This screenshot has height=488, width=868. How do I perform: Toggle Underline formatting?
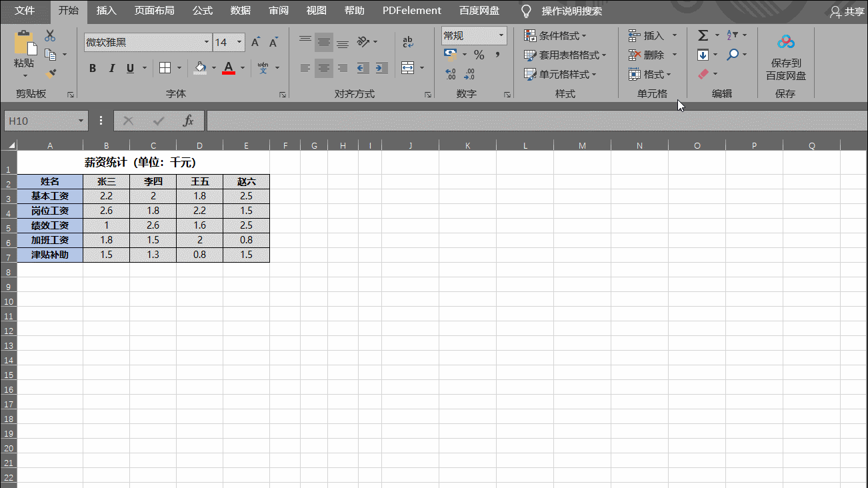coord(129,68)
